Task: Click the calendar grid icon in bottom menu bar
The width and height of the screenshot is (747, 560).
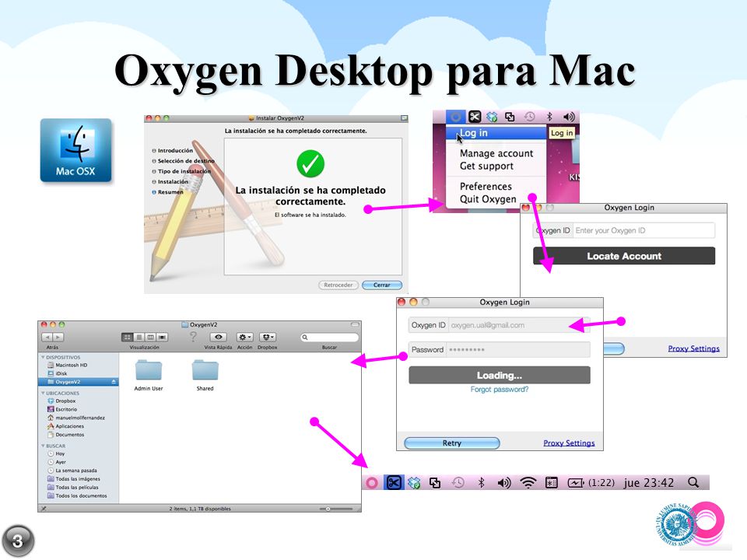Action: point(551,482)
